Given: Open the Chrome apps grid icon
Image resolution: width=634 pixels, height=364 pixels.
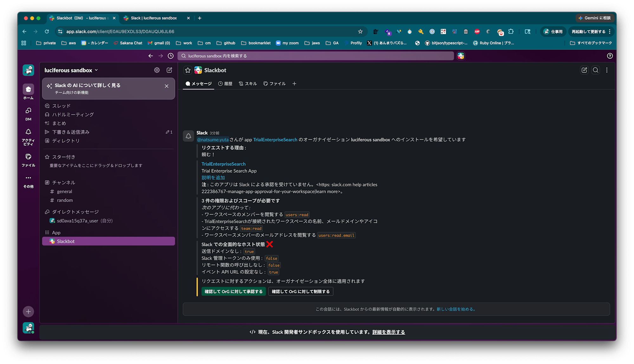Looking at the screenshot, I should 24,43.
